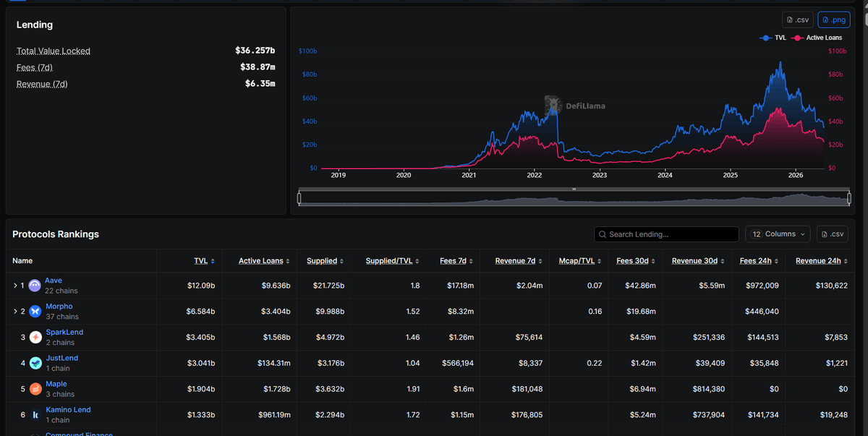Click the Kamino Lend protocol logo

(x=35, y=415)
